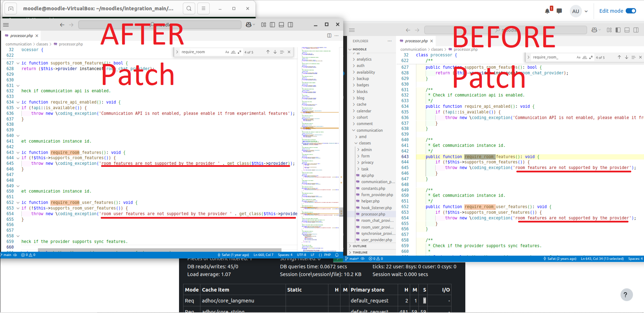The width and height of the screenshot is (644, 313).
Task: Open Moodle messaging drawer icon
Action: pyautogui.click(x=559, y=11)
